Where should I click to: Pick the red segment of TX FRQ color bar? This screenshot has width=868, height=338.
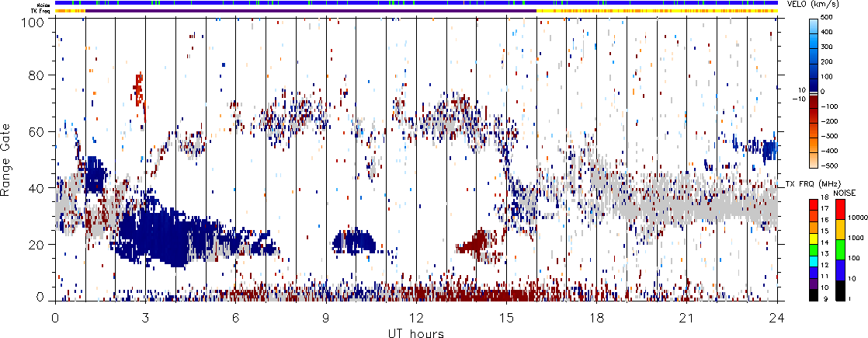click(x=814, y=203)
